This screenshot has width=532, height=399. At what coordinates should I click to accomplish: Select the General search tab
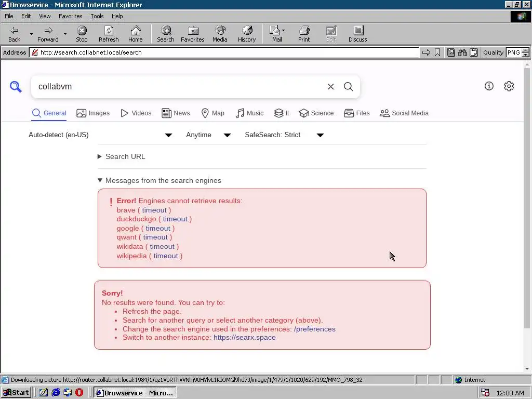pos(49,113)
